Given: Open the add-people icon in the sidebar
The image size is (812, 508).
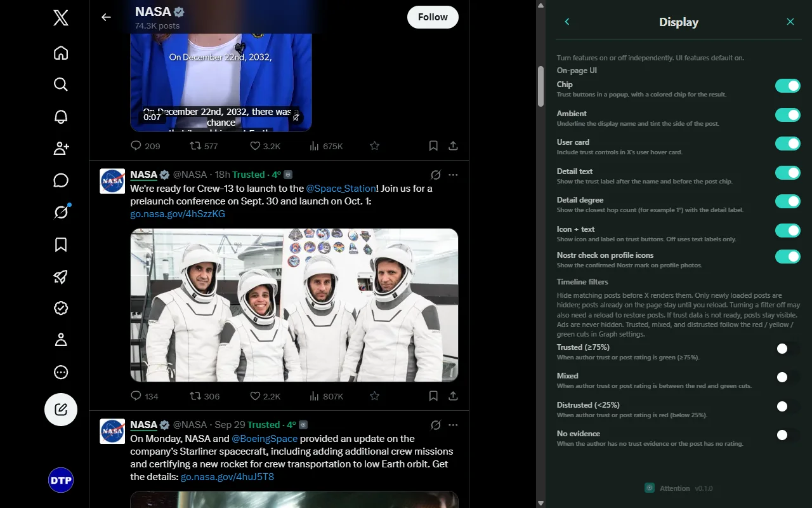Looking at the screenshot, I should pos(61,149).
